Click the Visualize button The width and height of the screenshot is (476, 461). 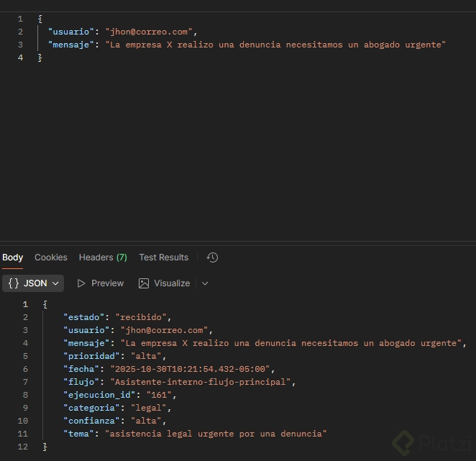(x=164, y=283)
